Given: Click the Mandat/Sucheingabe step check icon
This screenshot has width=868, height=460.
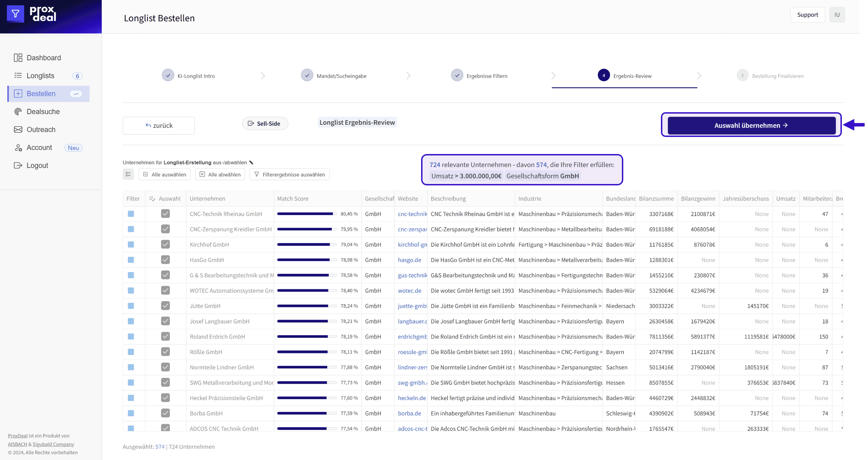Looking at the screenshot, I should coord(307,75).
